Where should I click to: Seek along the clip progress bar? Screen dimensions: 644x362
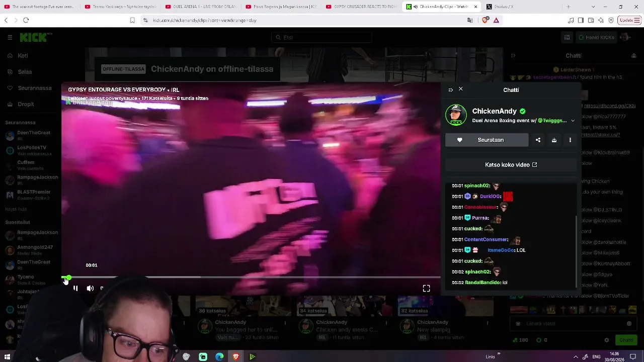point(251,277)
